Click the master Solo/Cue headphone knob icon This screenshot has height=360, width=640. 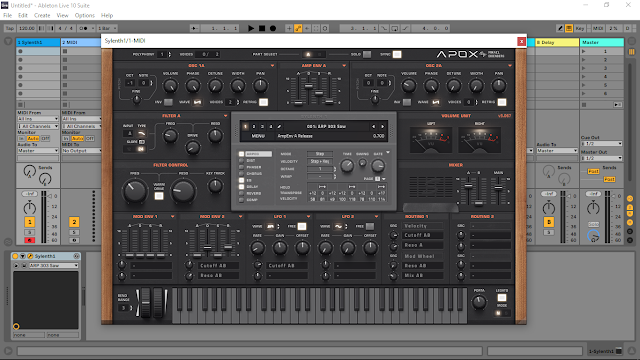point(593,236)
